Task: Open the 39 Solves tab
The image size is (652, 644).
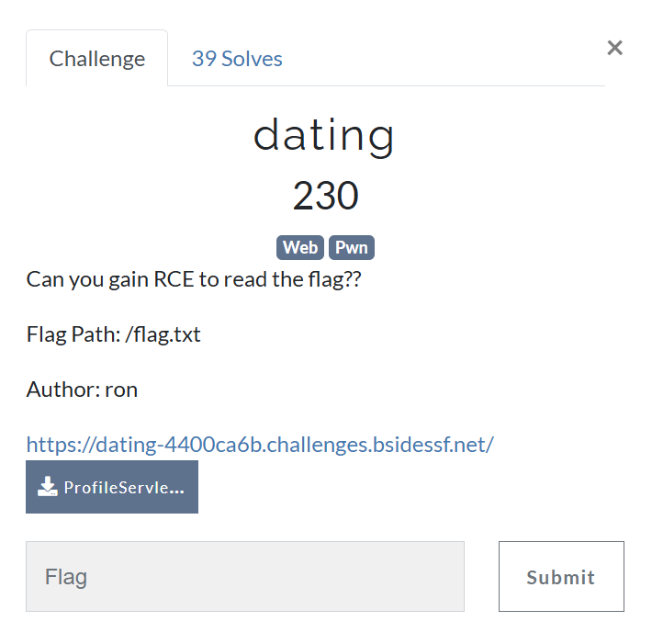Action: [x=237, y=59]
